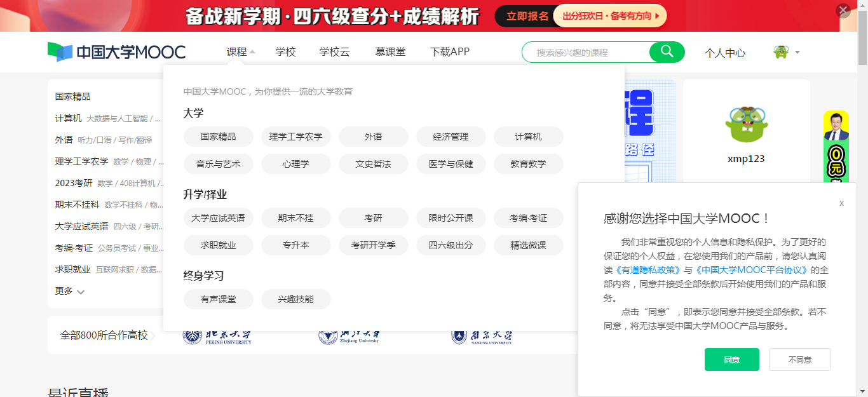The height and width of the screenshot is (397, 868).
Task: Select the 求职就业 pill in the dropdown
Action: pyautogui.click(x=219, y=245)
